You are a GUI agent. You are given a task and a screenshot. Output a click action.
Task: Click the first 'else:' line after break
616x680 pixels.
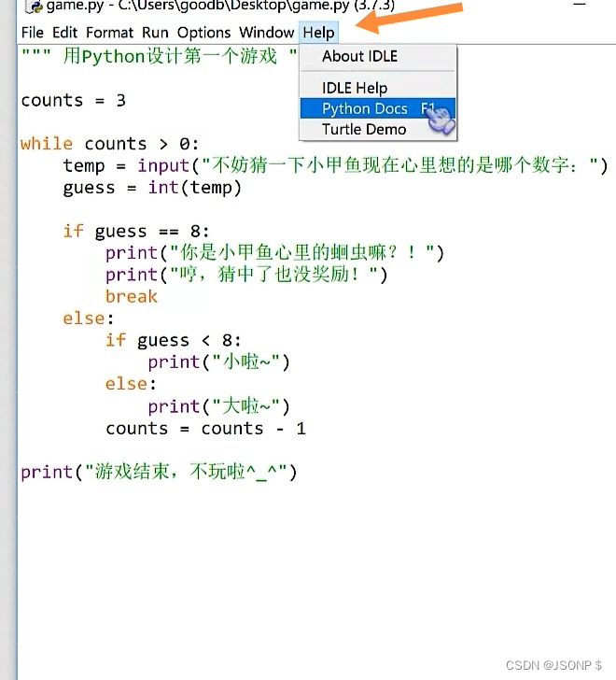point(89,319)
